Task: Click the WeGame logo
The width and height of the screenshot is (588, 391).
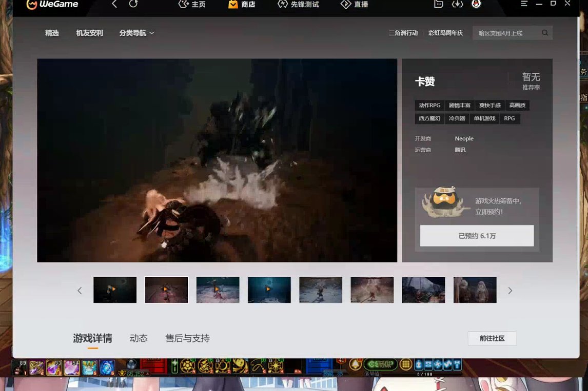Action: [x=52, y=5]
